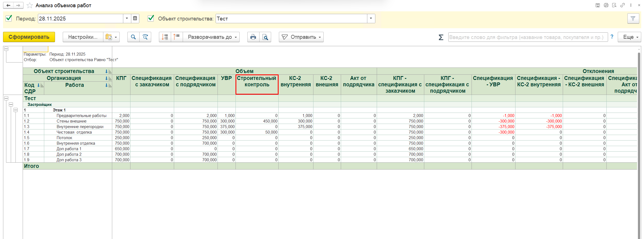Screen dimensions: 644x239
Task: Open the Объект строительства dropdown arrow
Action: pos(371,19)
